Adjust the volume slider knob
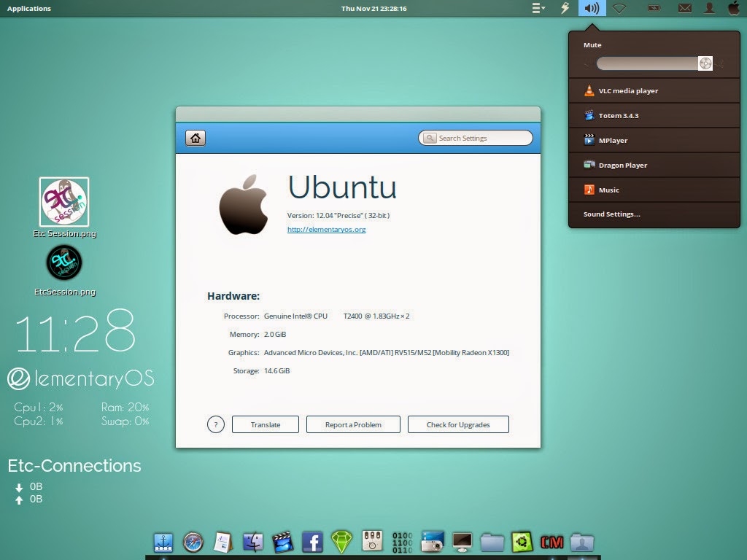The height and width of the screenshot is (560, 747). pos(705,63)
